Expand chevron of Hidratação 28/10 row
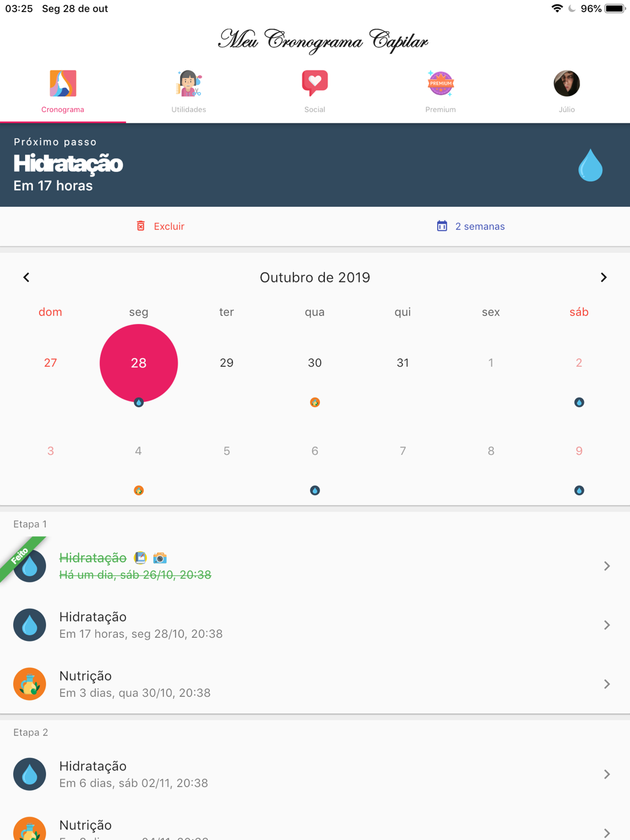 click(x=607, y=625)
